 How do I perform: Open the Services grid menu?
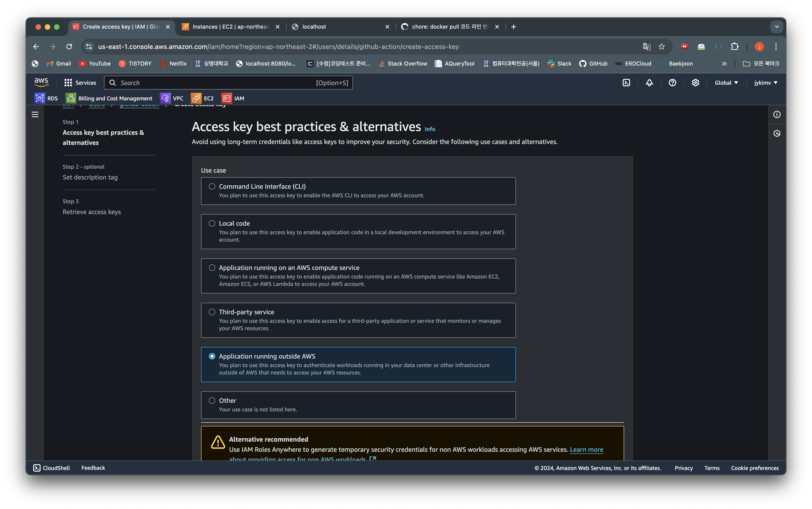coord(80,83)
